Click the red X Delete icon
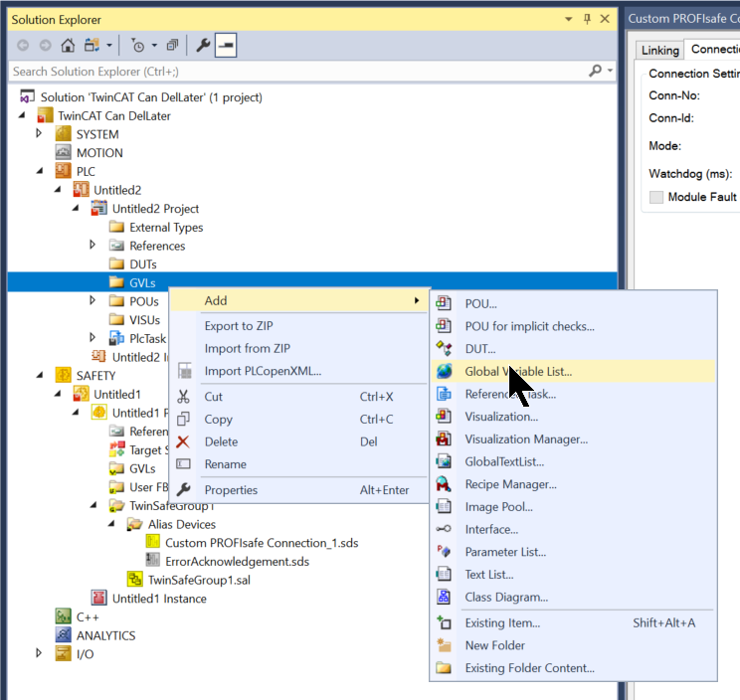The height and width of the screenshot is (700, 740). point(183,441)
